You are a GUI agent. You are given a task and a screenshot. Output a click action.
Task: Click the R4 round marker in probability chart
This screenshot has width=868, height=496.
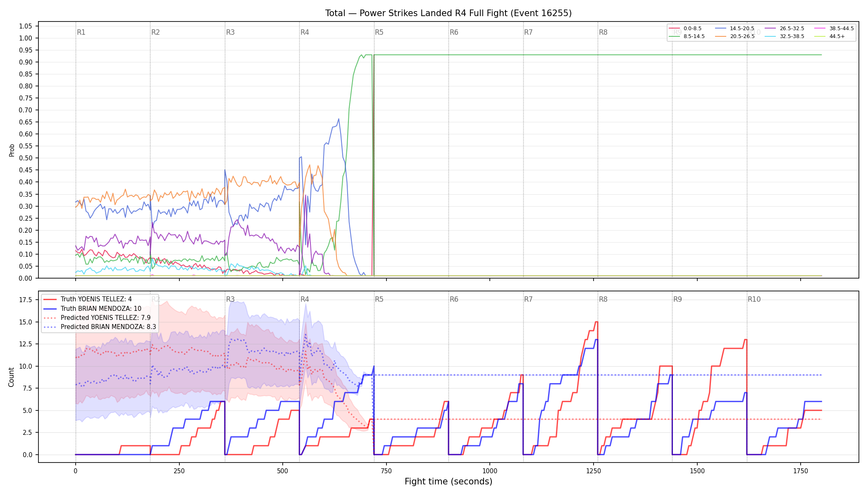(305, 32)
